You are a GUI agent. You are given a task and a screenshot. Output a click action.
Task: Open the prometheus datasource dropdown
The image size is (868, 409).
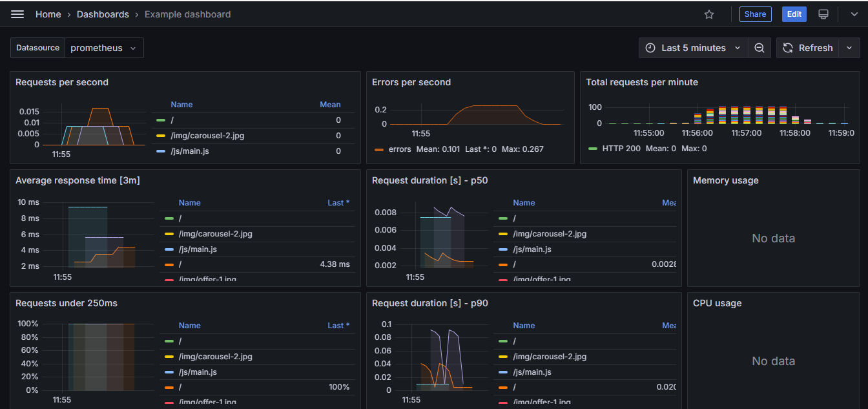(x=104, y=47)
